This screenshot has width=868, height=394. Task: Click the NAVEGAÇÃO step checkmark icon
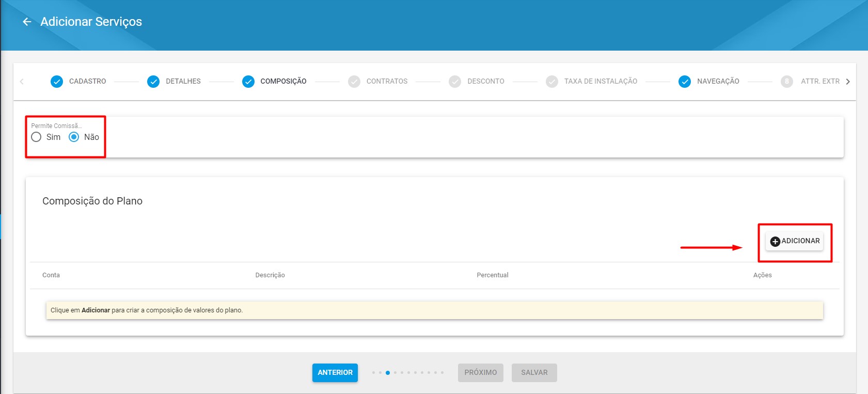click(685, 82)
